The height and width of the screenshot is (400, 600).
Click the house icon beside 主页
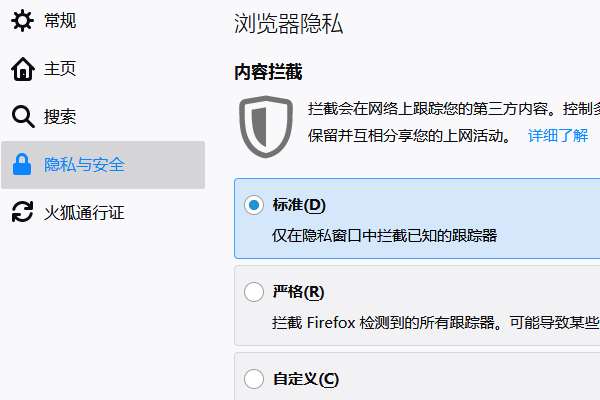[x=23, y=69]
